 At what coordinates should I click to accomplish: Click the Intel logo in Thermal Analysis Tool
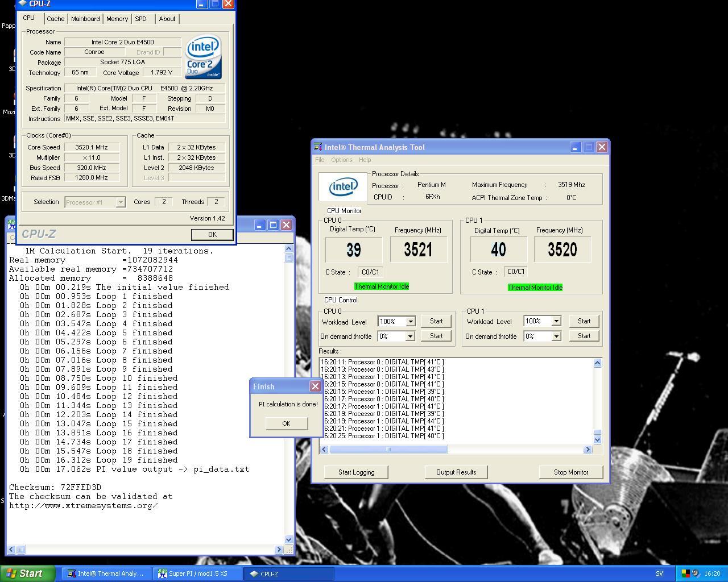coord(344,186)
